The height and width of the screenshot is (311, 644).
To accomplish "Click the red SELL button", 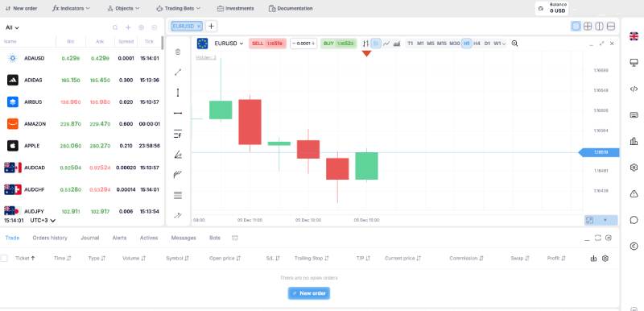I will pyautogui.click(x=267, y=44).
